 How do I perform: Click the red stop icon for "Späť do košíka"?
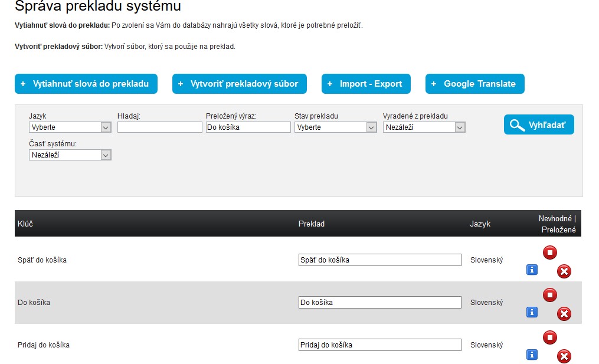(x=549, y=252)
